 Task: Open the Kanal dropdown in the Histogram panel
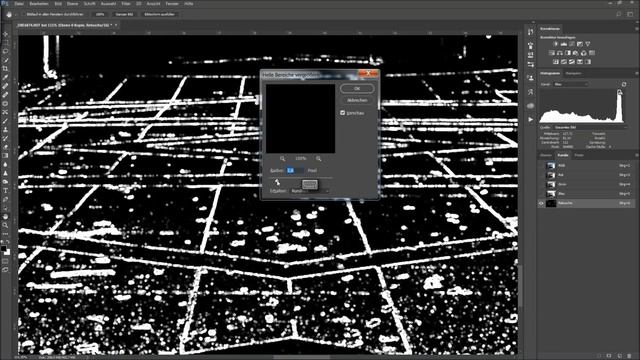[571, 84]
